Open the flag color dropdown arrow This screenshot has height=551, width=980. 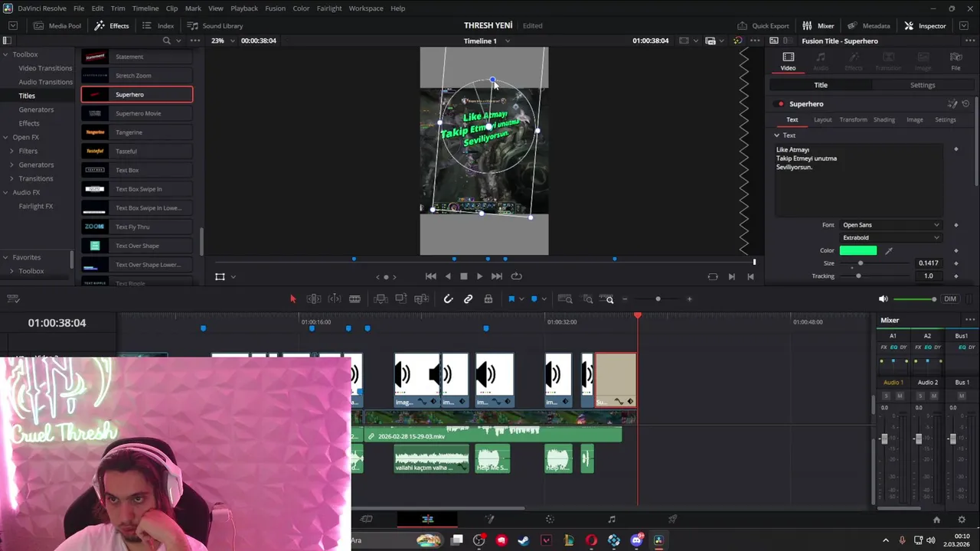[521, 299]
